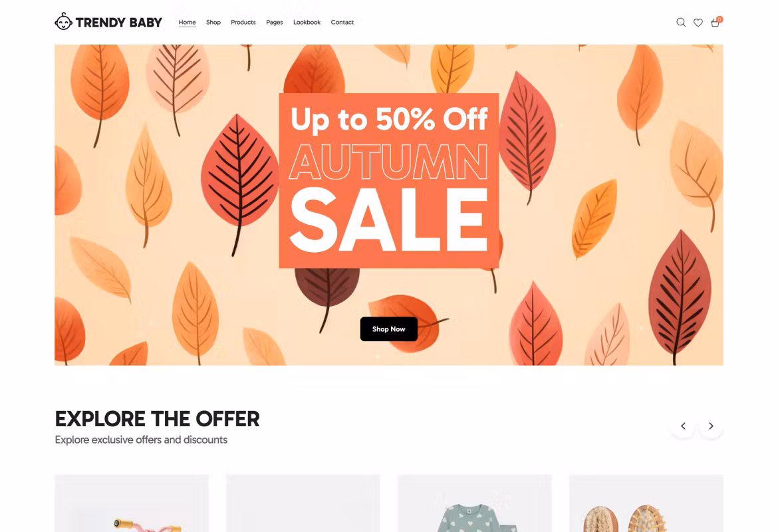Show next offers with right arrow
Screen dimensions: 778x532
[711, 426]
